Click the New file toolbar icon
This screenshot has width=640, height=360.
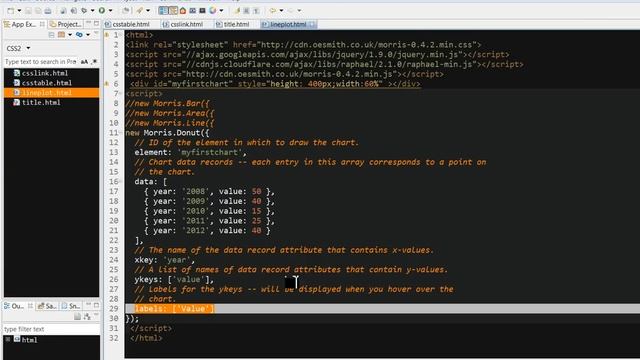(x=11, y=10)
